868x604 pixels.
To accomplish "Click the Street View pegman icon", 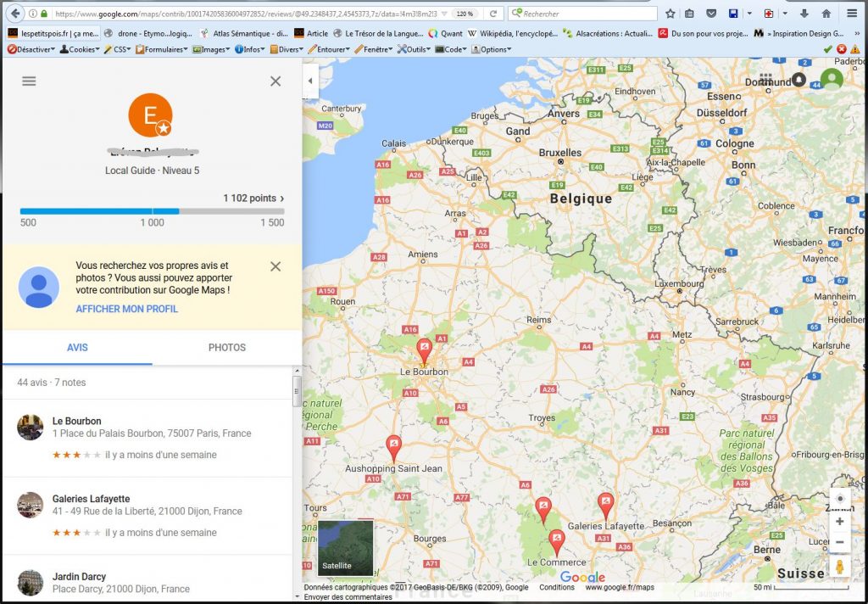I will [839, 567].
